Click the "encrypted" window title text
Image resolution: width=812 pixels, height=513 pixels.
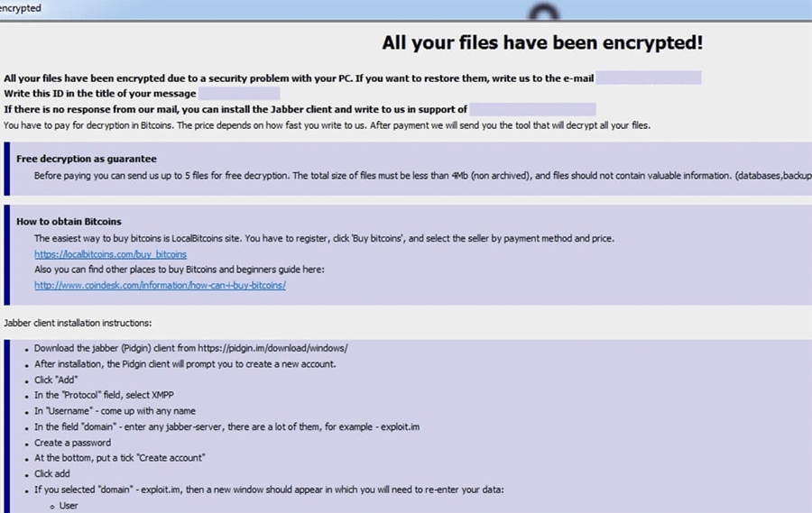pyautogui.click(x=21, y=8)
